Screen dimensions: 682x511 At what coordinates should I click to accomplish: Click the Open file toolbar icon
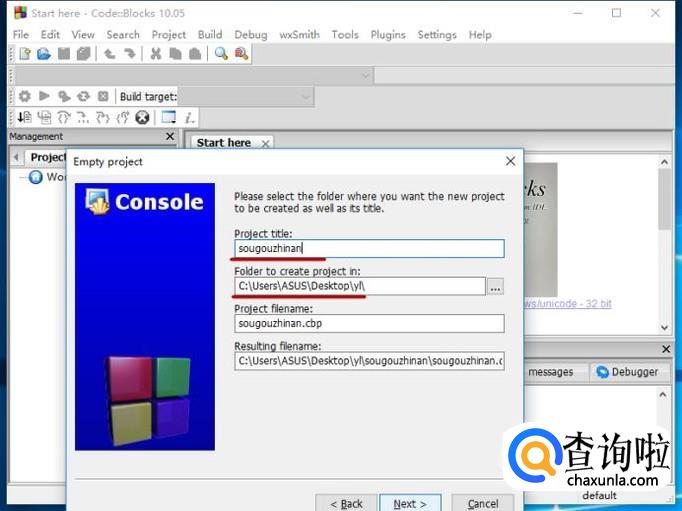click(44, 54)
